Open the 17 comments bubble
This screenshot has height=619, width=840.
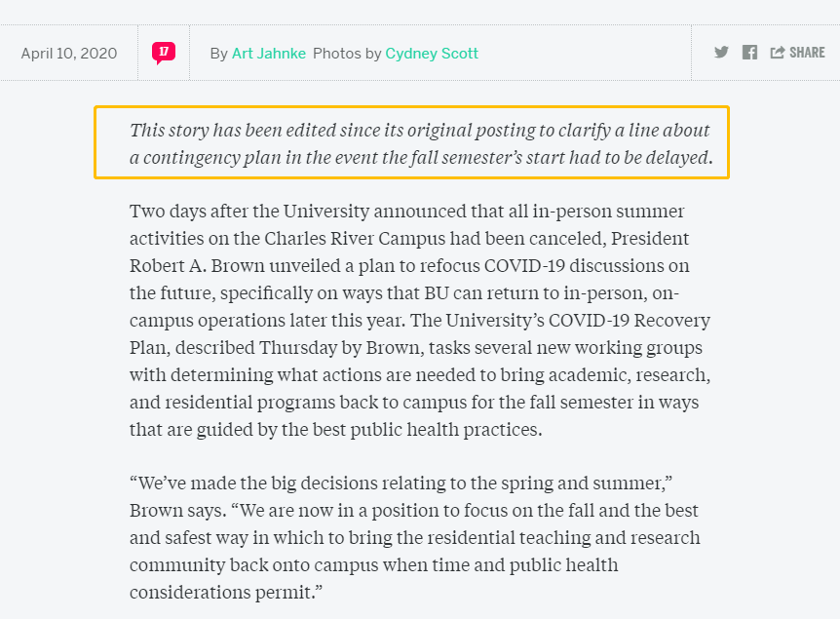click(164, 53)
